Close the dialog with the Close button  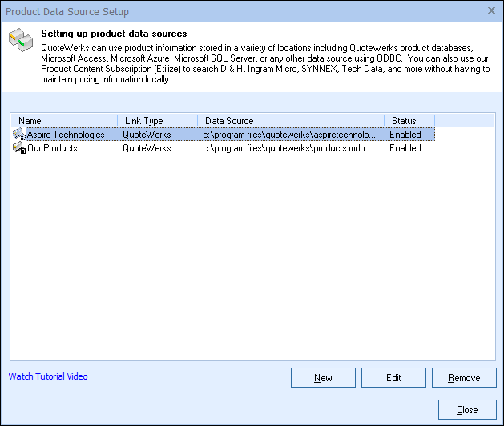click(467, 410)
